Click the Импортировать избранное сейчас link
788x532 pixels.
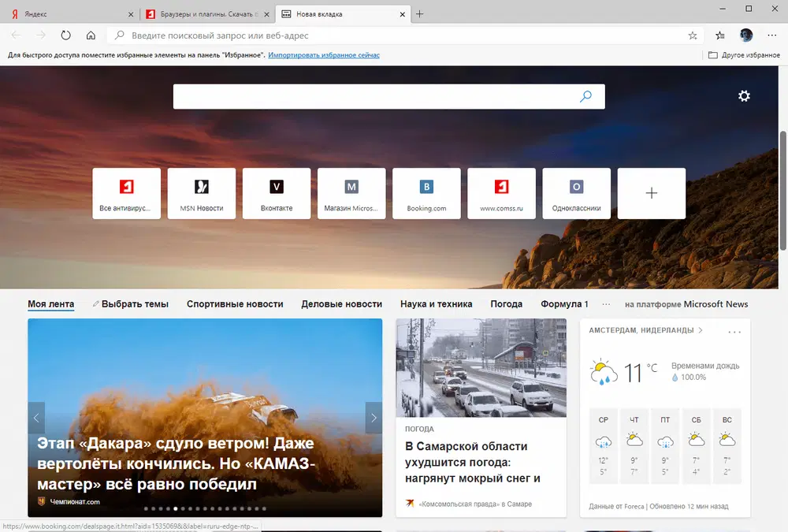[x=323, y=54]
